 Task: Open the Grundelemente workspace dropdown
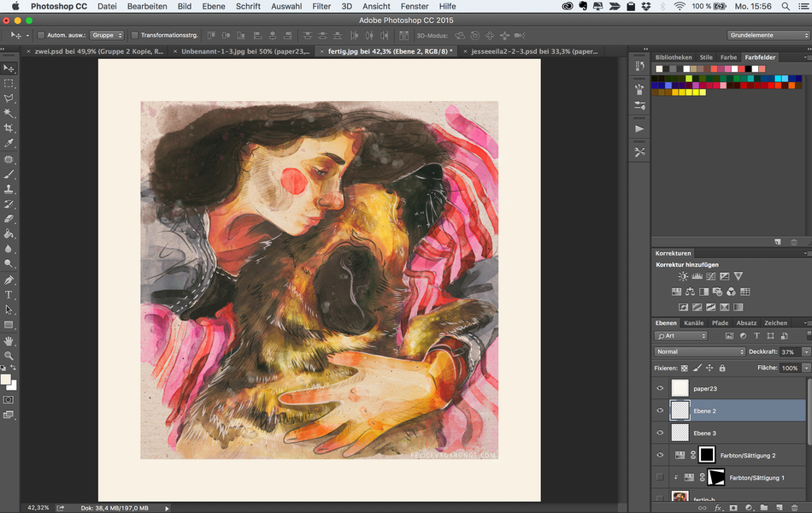[x=768, y=35]
